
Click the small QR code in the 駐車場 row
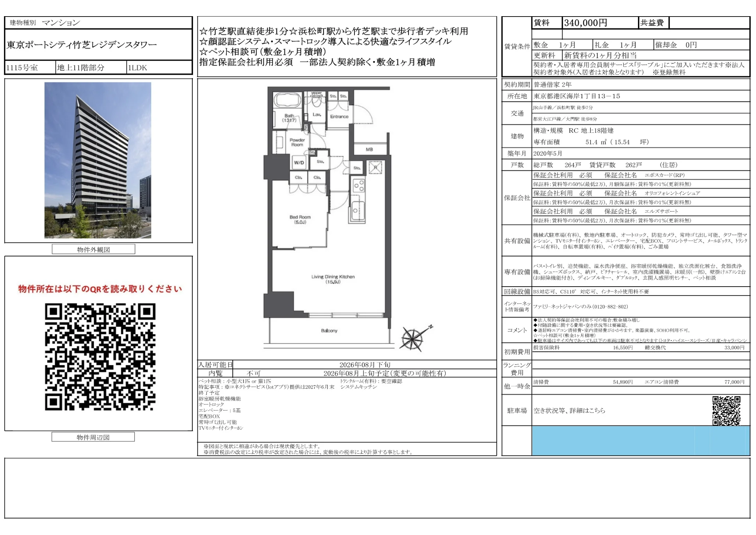[726, 411]
